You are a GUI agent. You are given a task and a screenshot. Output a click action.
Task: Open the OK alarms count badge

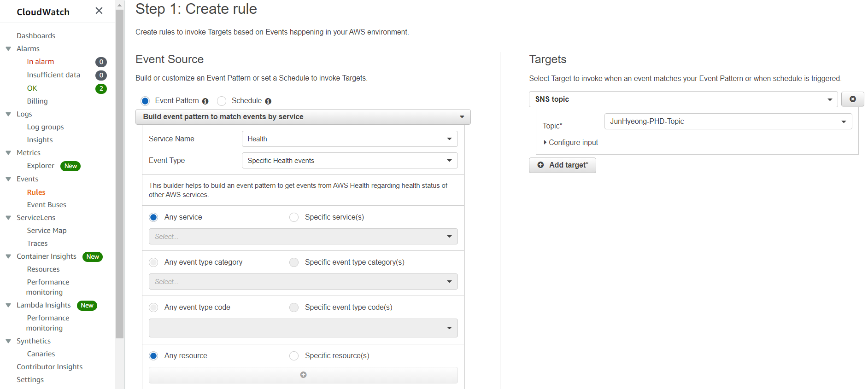101,89
